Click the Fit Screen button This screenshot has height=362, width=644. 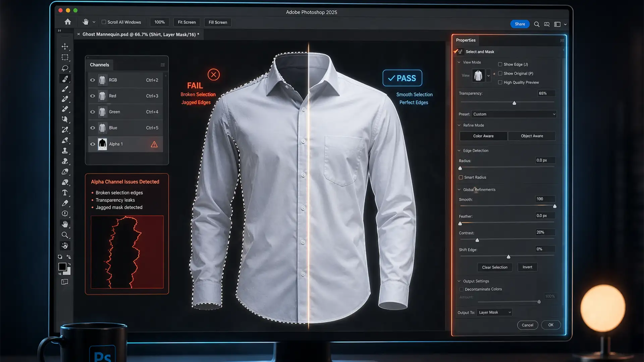pyautogui.click(x=186, y=22)
